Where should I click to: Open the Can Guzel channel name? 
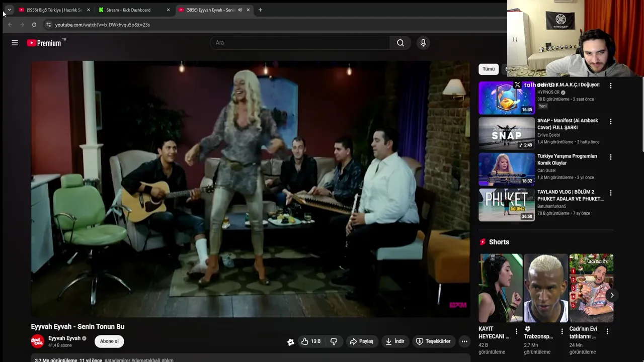point(546,171)
